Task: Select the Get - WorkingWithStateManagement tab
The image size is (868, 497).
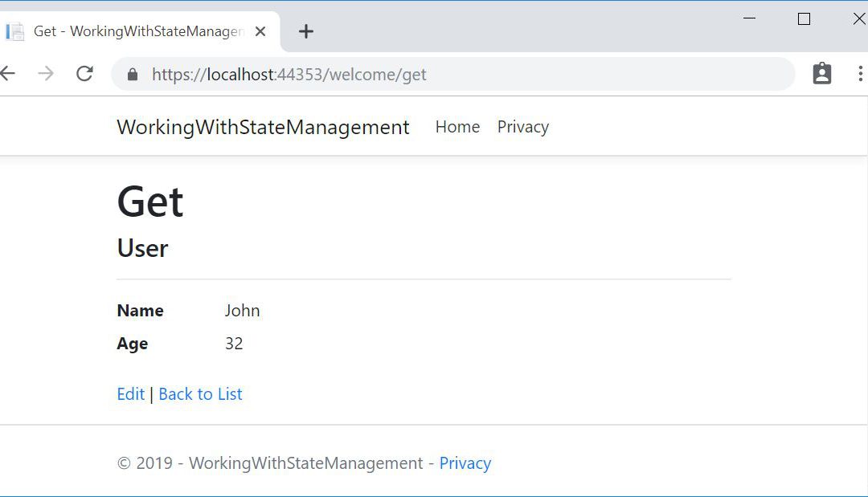Action: [138, 31]
